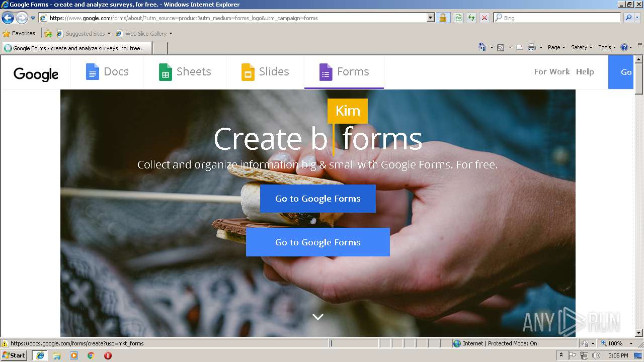The image size is (644, 362).
Task: Select the Google Forms browser tab
Action: [x=76, y=48]
